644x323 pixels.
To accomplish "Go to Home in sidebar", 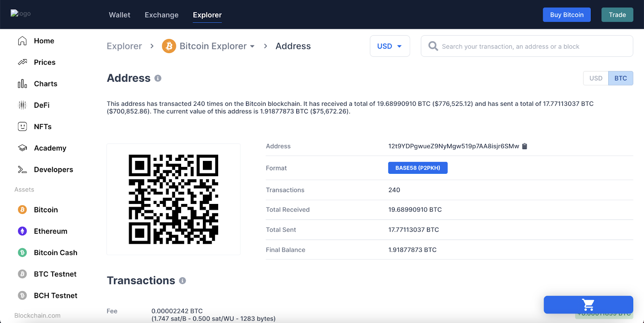I will click(44, 41).
